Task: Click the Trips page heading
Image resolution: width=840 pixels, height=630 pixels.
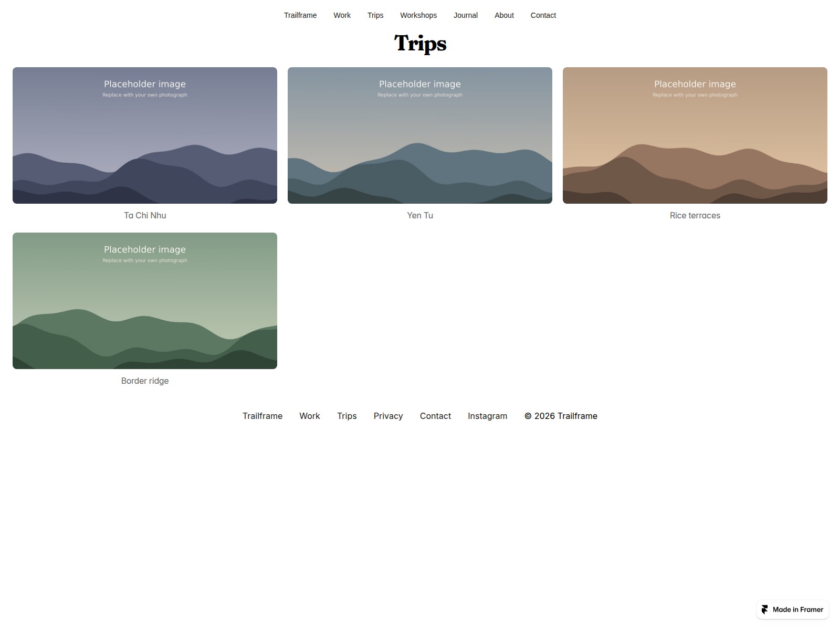Action: (420, 44)
